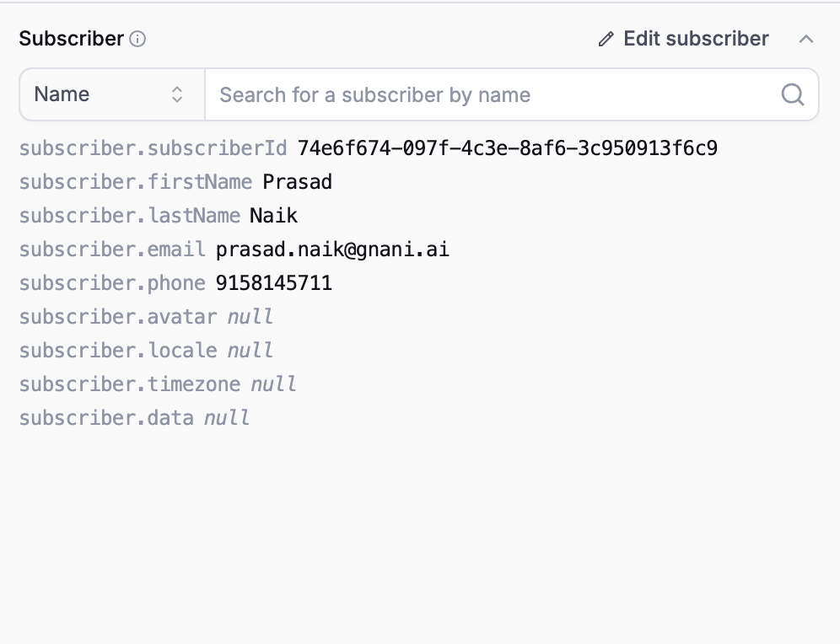Click the firstName value Prasad
Viewport: 840px width, 644px height.
[298, 182]
